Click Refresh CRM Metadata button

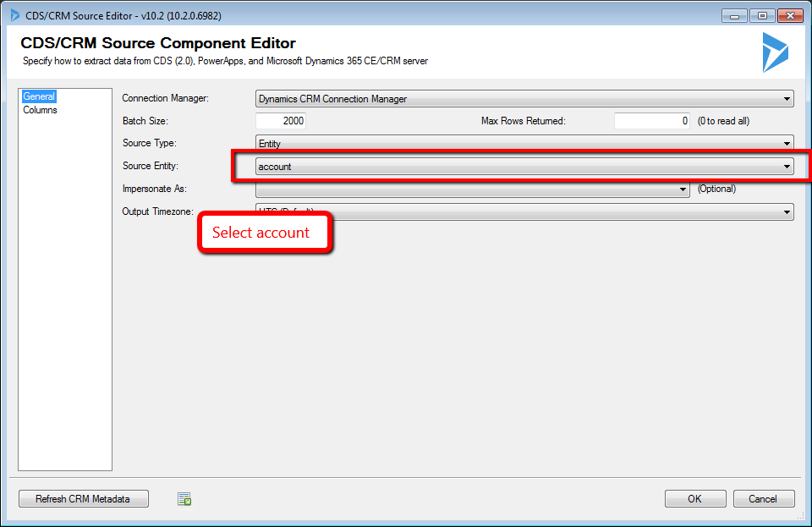[84, 498]
